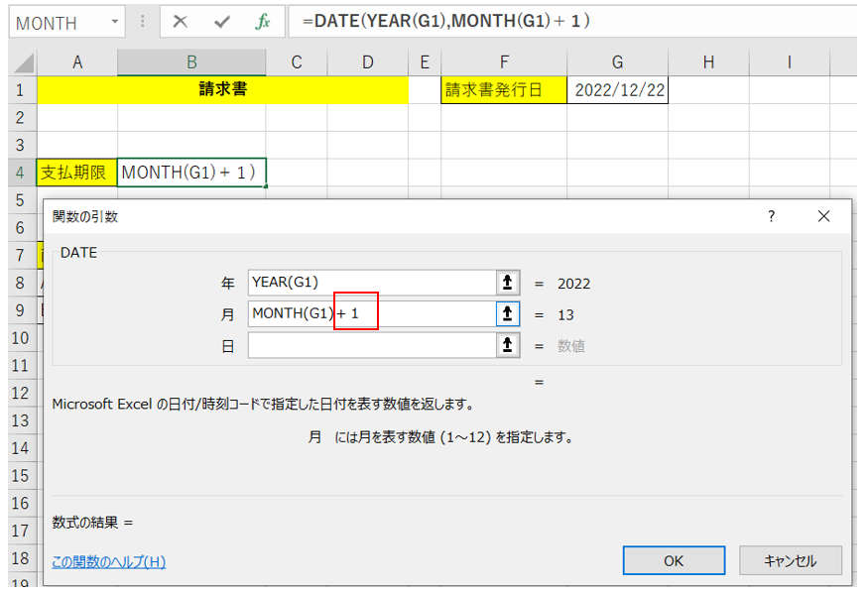Select cell G1 with date 2022/12/22
This screenshot has height=594, width=868.
(617, 90)
